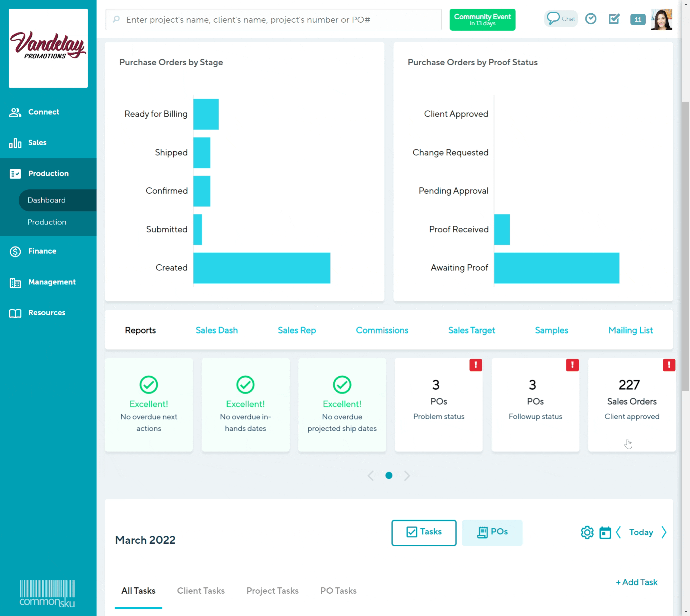Open the notifications badge showing 11

[637, 20]
